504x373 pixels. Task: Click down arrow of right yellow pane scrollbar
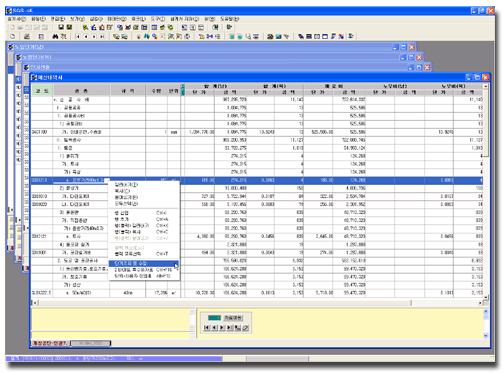coord(486,335)
